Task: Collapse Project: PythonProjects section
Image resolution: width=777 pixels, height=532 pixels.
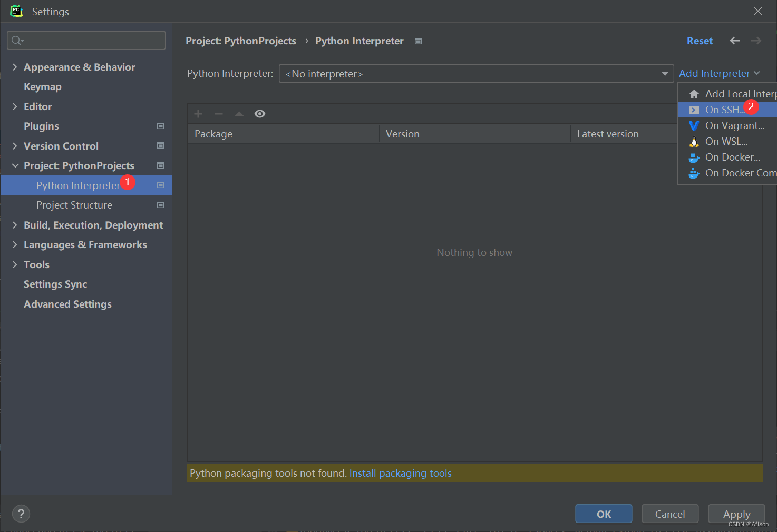Action: 15,165
